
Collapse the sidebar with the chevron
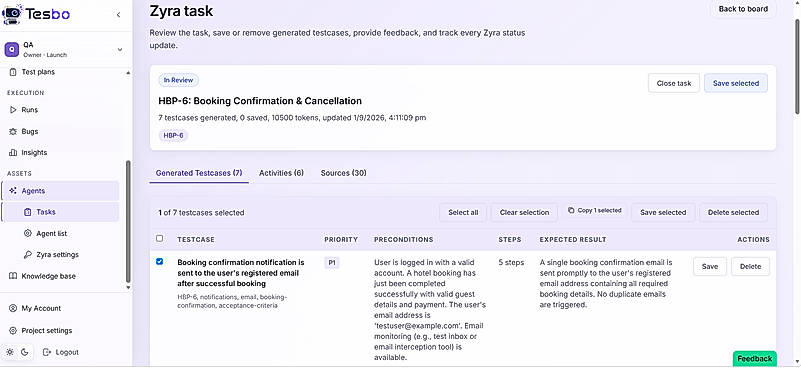pyautogui.click(x=119, y=15)
